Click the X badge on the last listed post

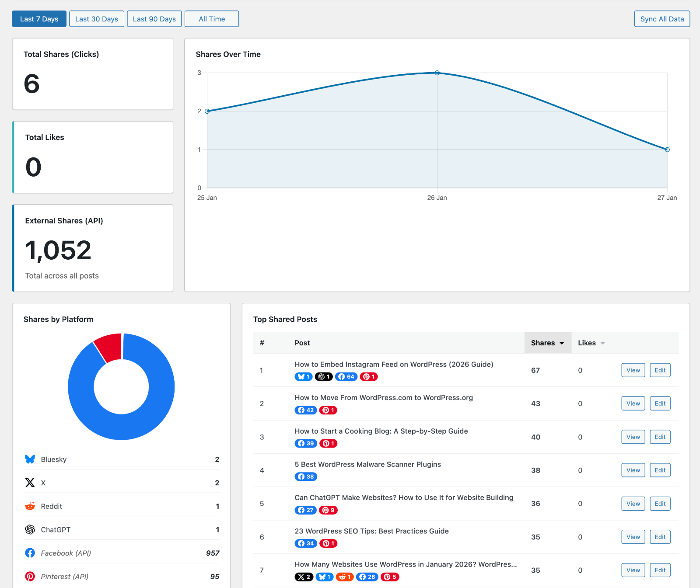coord(304,577)
